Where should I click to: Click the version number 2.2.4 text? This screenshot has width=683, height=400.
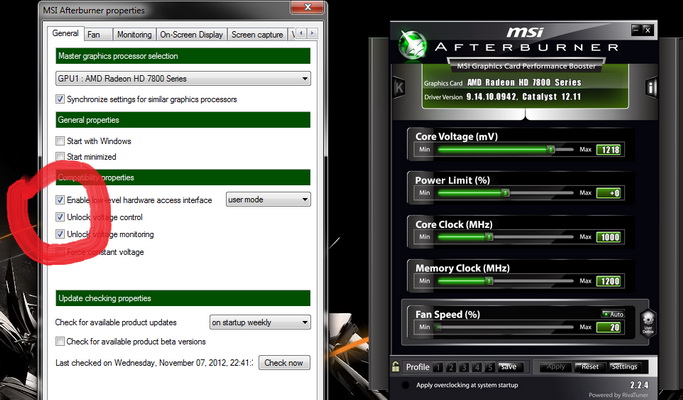pos(639,385)
